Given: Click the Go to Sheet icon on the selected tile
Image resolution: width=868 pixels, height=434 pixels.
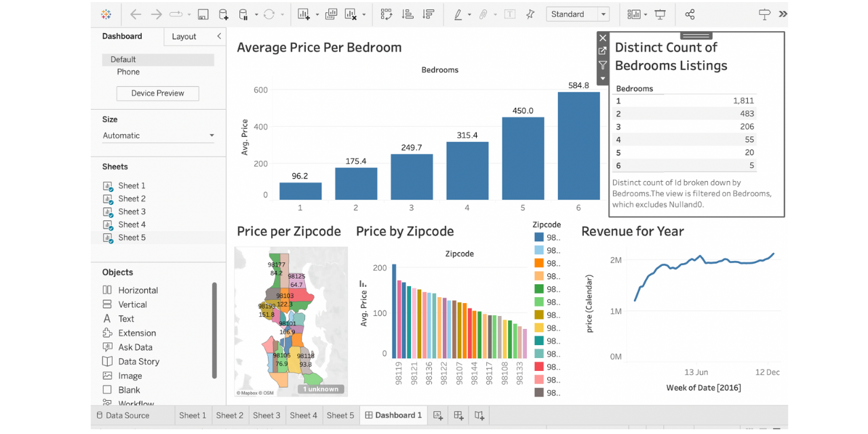Looking at the screenshot, I should click(x=602, y=52).
